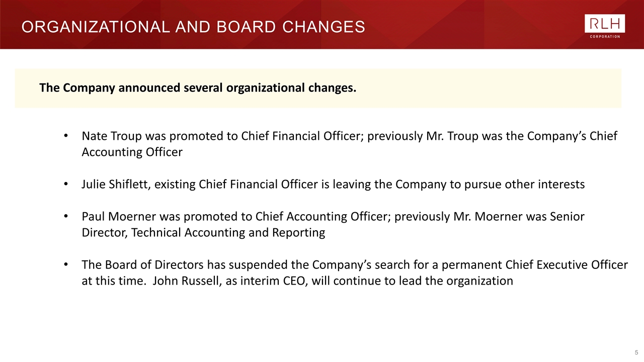Click the word 'CORPORATION' beneath the RLH logo

pyautogui.click(x=605, y=36)
